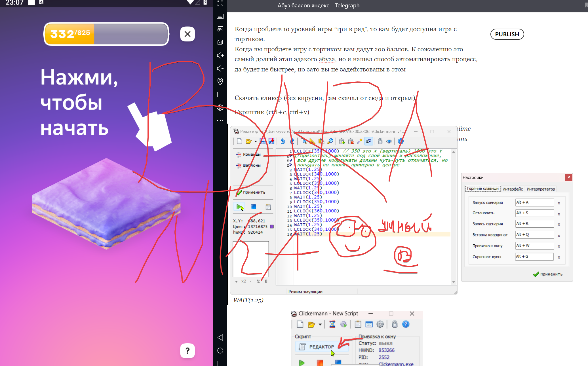Image resolution: width=588 pixels, height=366 pixels.
Task: Click the clipboard paste icon in Редактор
Action: click(x=321, y=141)
